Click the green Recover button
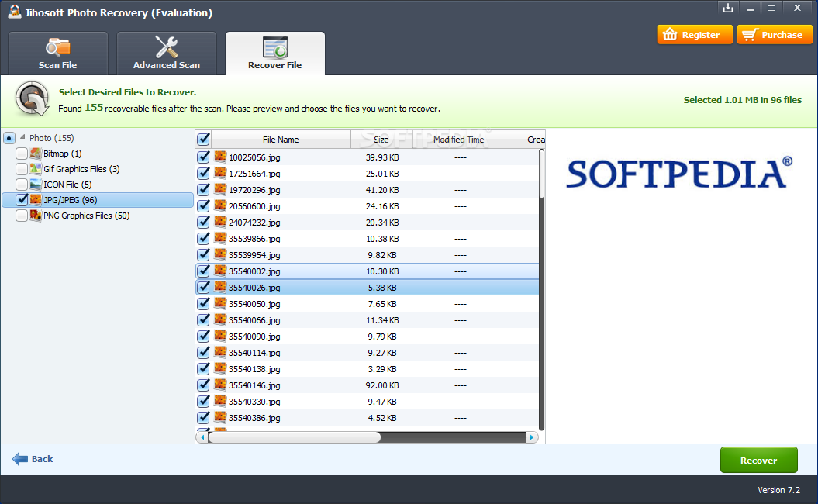The width and height of the screenshot is (818, 504). click(x=758, y=460)
